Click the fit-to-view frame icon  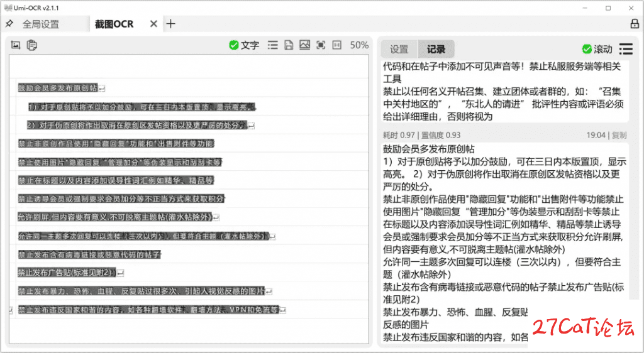[321, 45]
